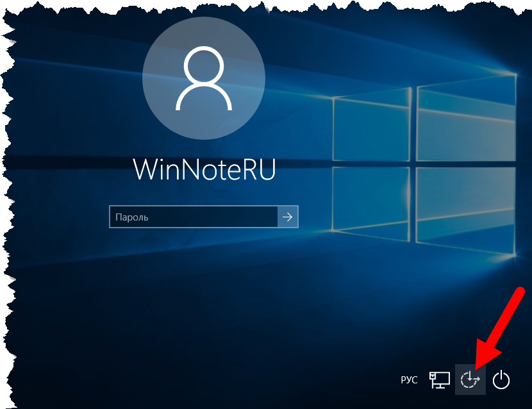Select the WinNoteRU user avatar
This screenshot has width=532, height=409.
coord(204,78)
